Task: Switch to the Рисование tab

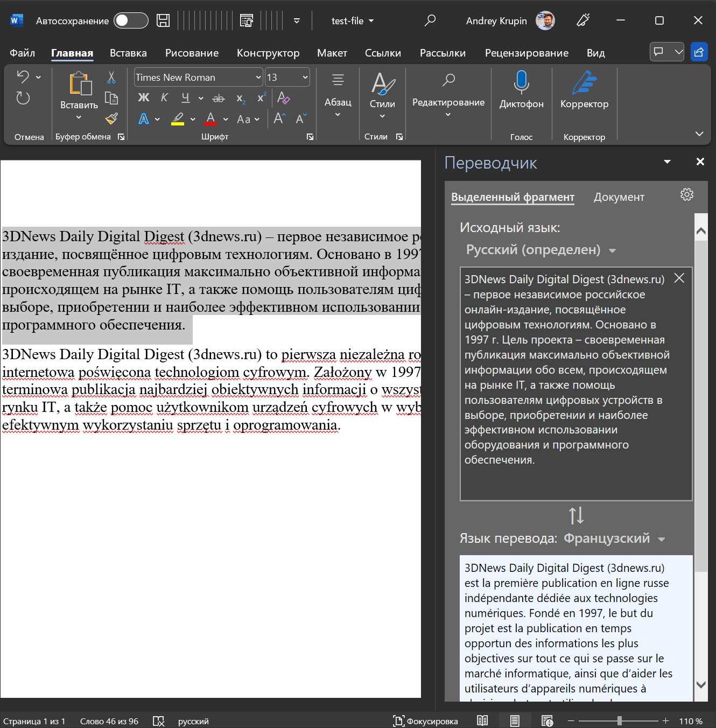Action: click(192, 53)
